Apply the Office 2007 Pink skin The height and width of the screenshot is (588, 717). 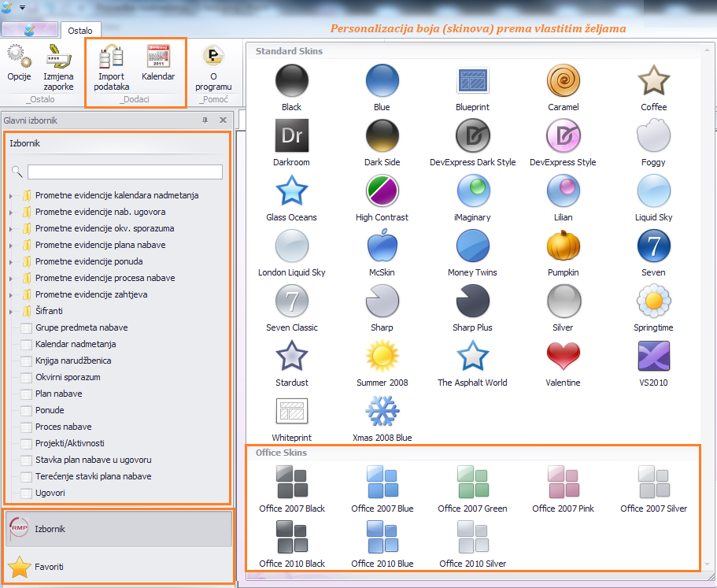(x=563, y=488)
